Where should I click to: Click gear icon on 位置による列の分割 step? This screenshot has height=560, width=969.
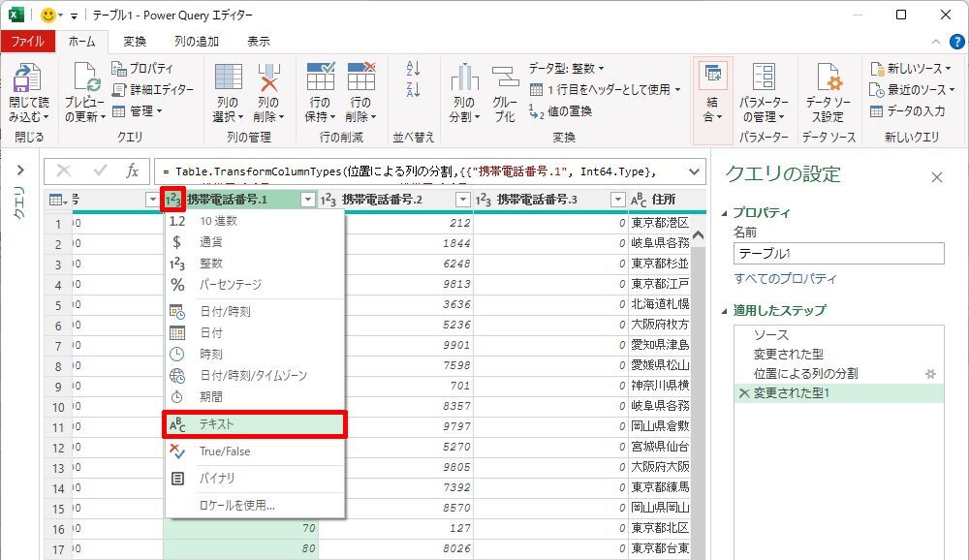point(930,374)
